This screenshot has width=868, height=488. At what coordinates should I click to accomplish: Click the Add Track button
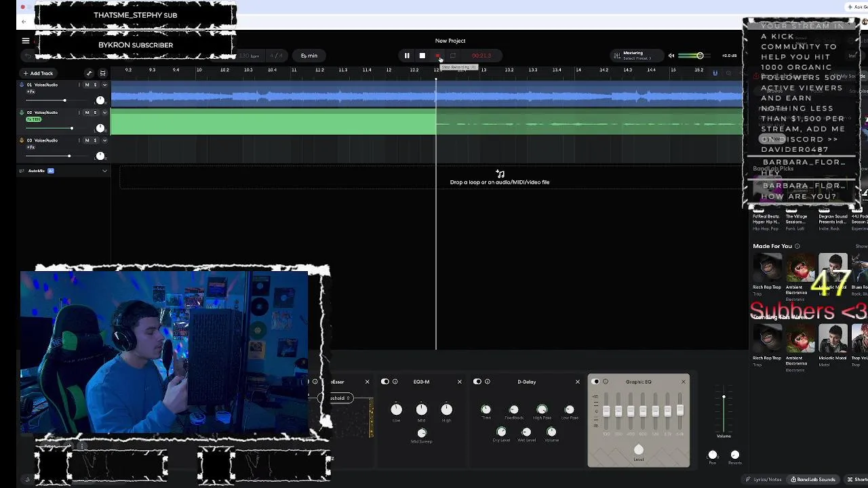(38, 73)
